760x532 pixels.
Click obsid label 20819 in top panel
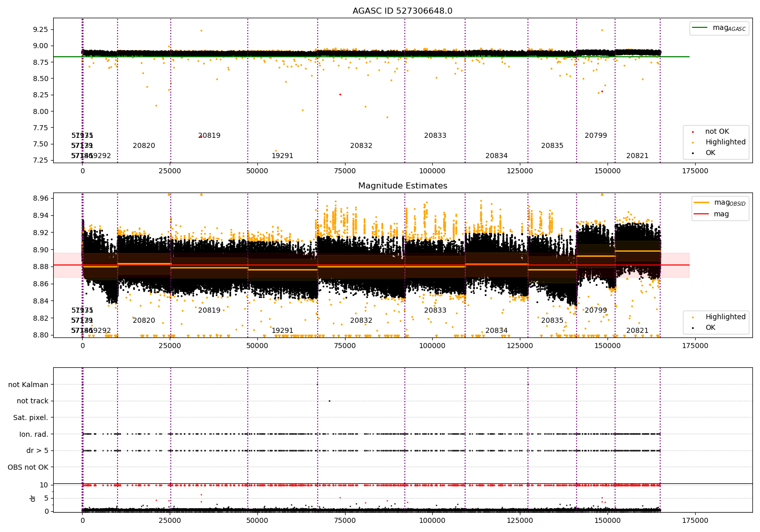pos(209,136)
